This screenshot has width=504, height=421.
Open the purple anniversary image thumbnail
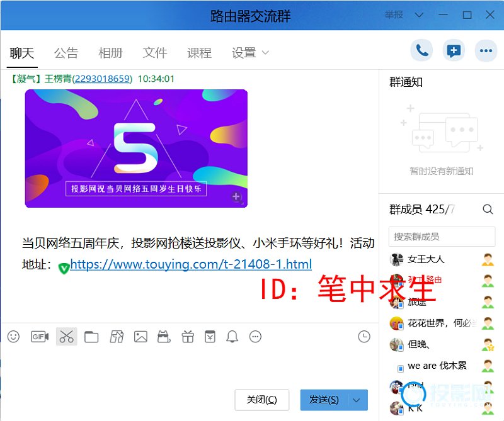[136, 149]
